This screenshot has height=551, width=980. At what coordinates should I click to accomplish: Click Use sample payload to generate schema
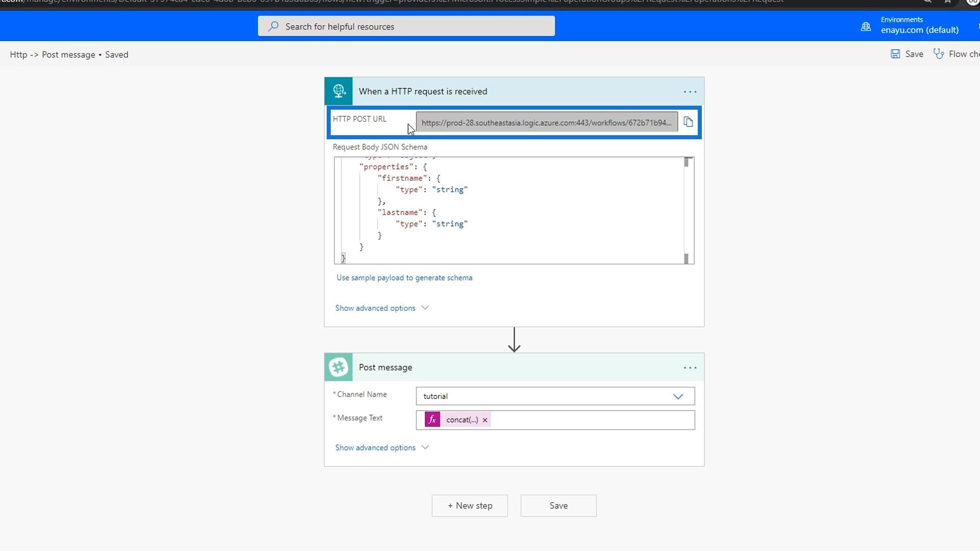click(404, 278)
